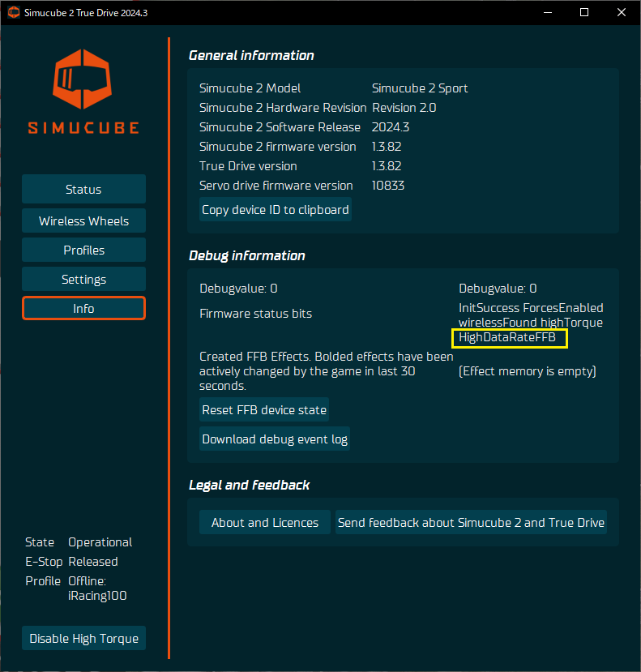Click the 'Revision 2.0' hardware value
This screenshot has width=641, height=672.
tap(404, 107)
